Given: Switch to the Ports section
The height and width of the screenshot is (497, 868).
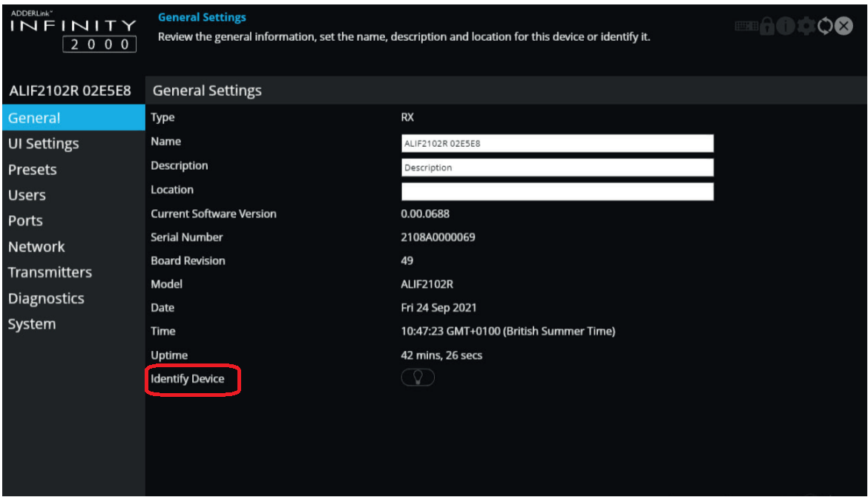Looking at the screenshot, I should point(73,220).
